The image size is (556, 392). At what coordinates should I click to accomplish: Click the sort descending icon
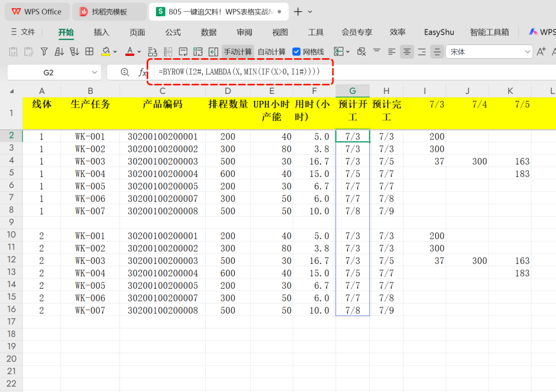(74, 52)
